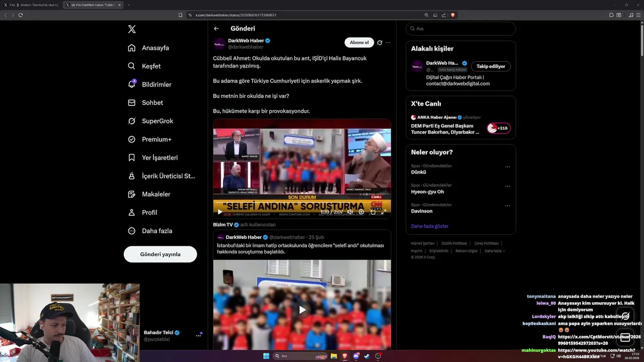Open İçerik Üreticisi Stüdyosu item
This screenshot has width=644, height=362.
click(x=162, y=176)
